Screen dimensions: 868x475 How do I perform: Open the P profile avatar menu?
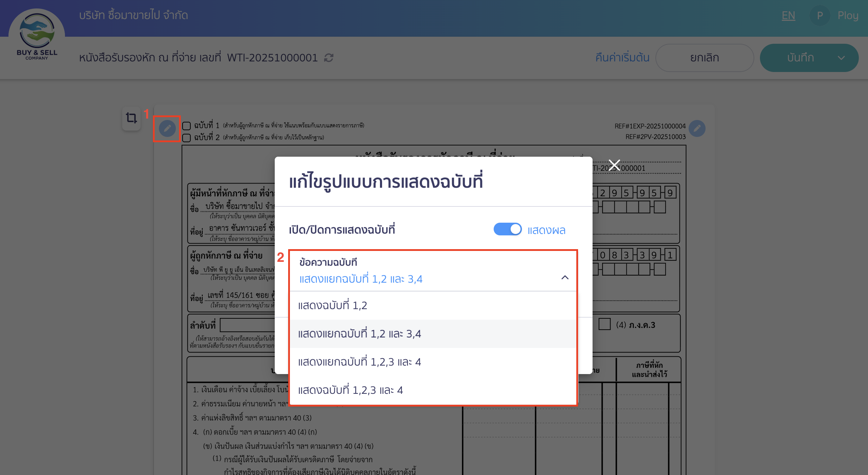(x=820, y=15)
